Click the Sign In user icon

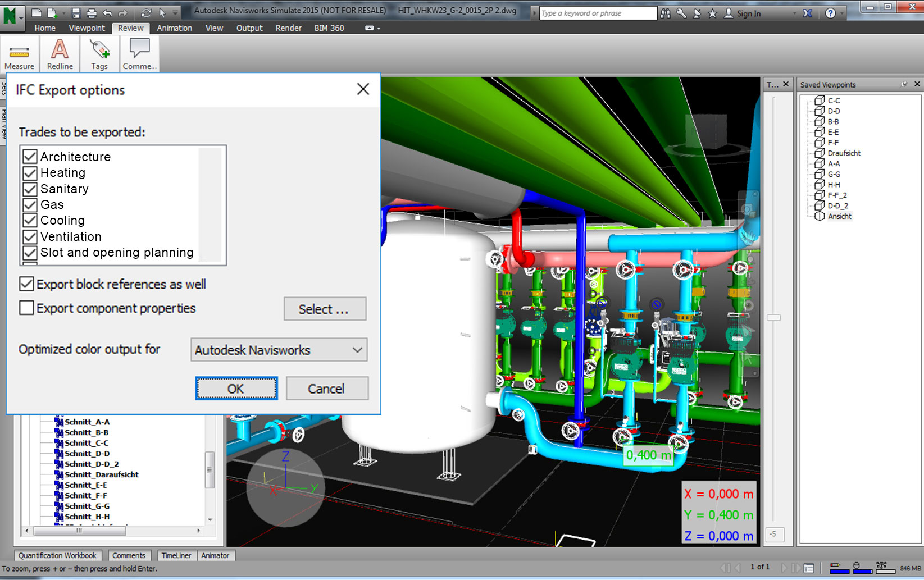(x=728, y=13)
